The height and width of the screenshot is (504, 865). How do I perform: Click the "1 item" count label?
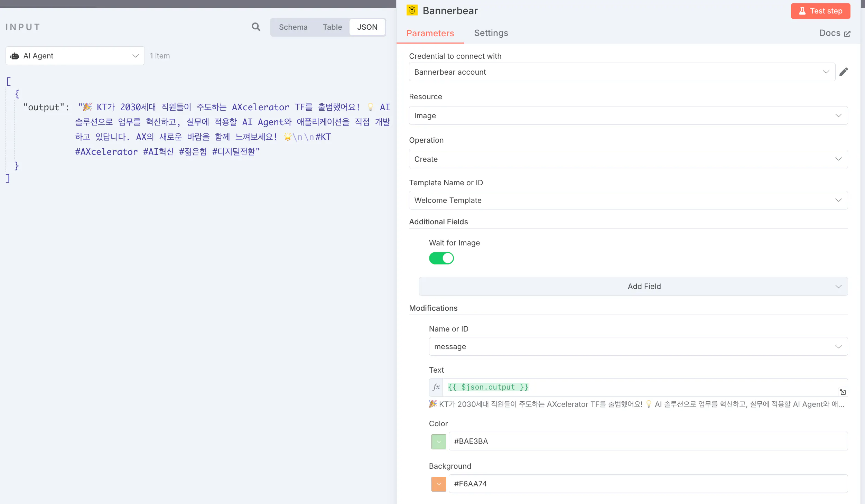[160, 56]
